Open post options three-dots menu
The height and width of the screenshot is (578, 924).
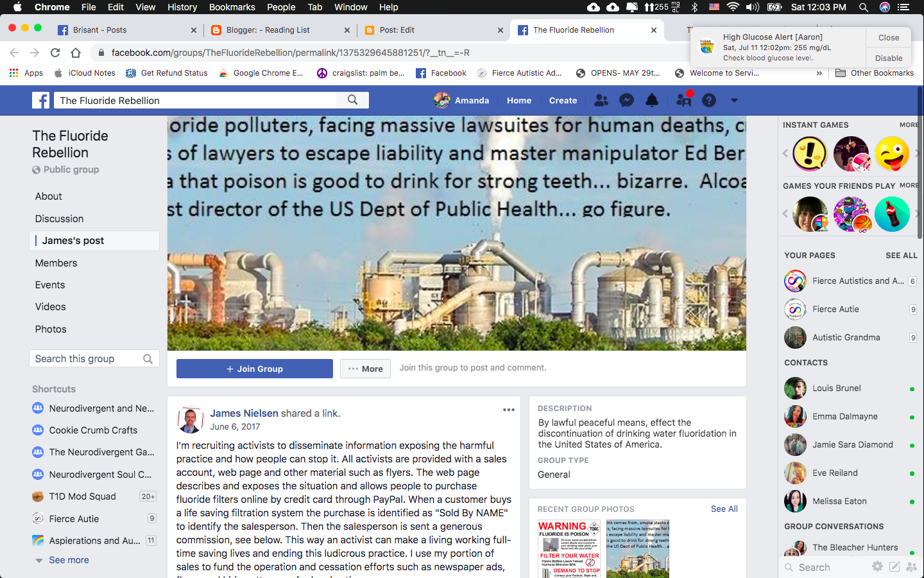508,410
